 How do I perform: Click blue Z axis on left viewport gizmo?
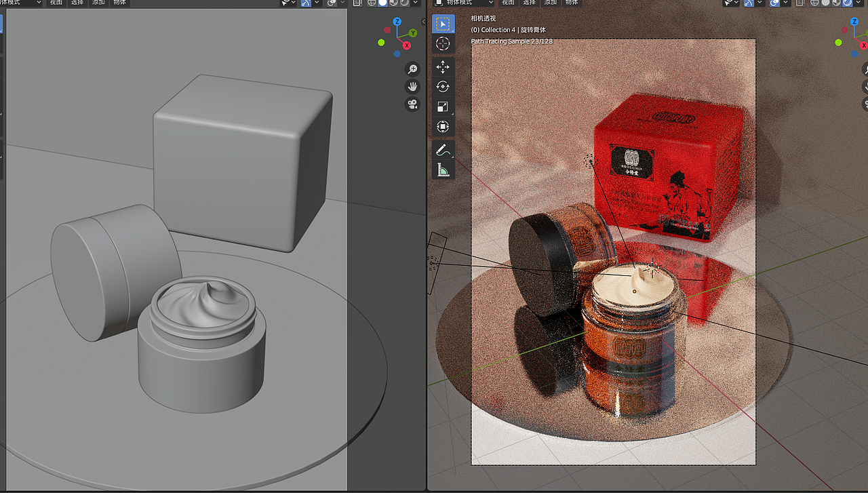(x=397, y=22)
